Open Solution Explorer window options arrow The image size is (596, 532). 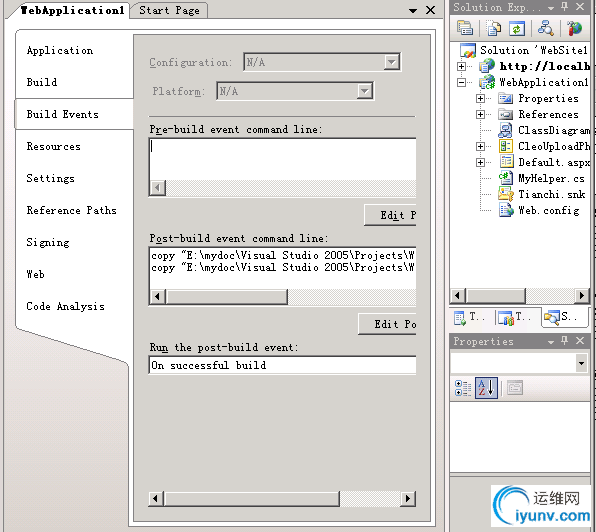(550, 8)
